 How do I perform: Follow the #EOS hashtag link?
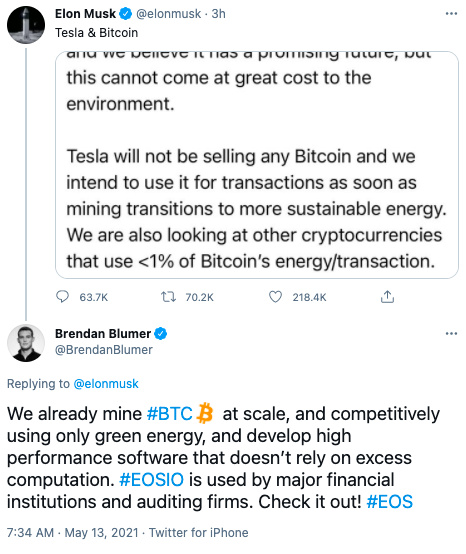pyautogui.click(x=390, y=502)
